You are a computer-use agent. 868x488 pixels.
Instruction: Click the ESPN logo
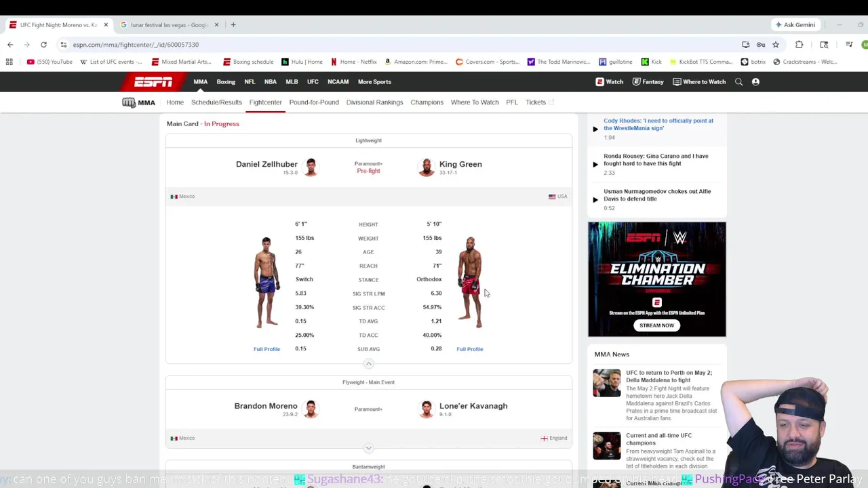point(153,82)
